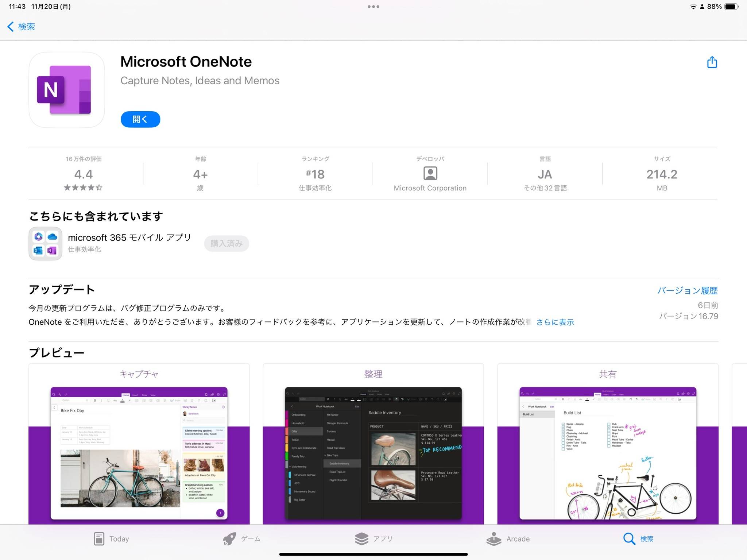Image resolution: width=747 pixels, height=560 pixels.
Task: Tap the 4+ age rating
Action: [200, 174]
